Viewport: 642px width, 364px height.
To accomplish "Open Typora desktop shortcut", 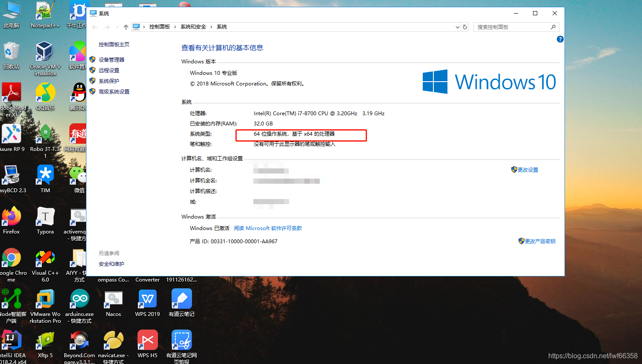I will (45, 220).
